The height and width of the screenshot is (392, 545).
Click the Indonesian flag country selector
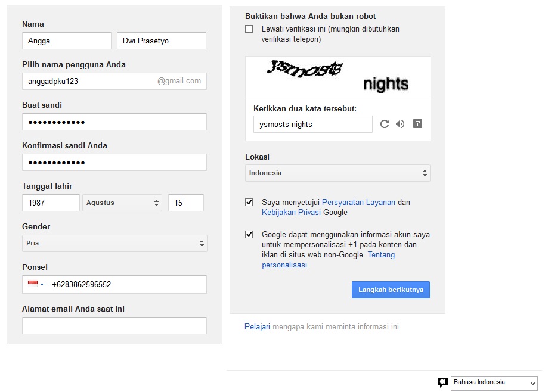pyautogui.click(x=36, y=284)
